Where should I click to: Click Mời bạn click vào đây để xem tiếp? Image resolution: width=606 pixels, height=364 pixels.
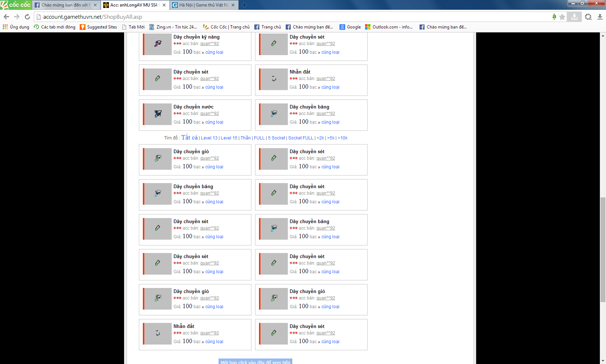coord(255,361)
